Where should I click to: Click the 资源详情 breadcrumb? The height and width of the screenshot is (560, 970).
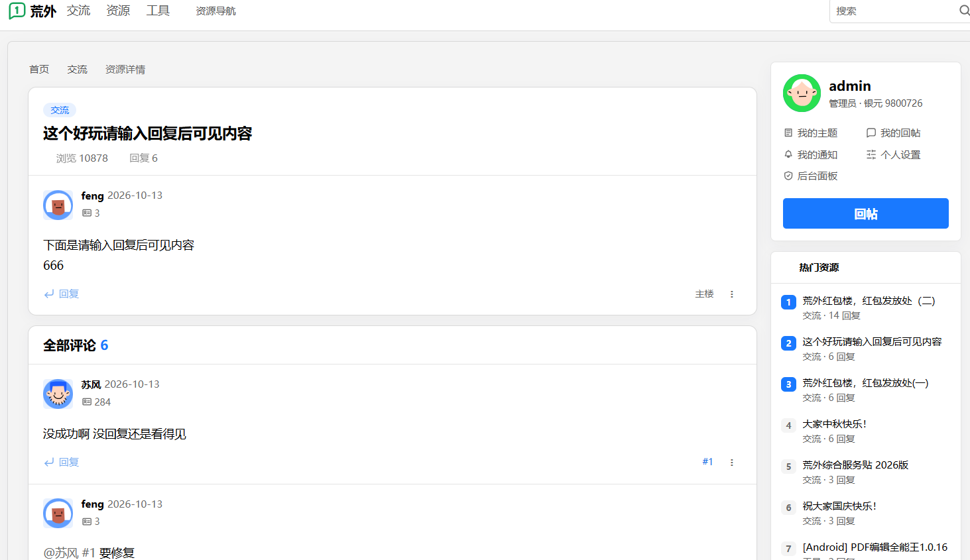125,70
